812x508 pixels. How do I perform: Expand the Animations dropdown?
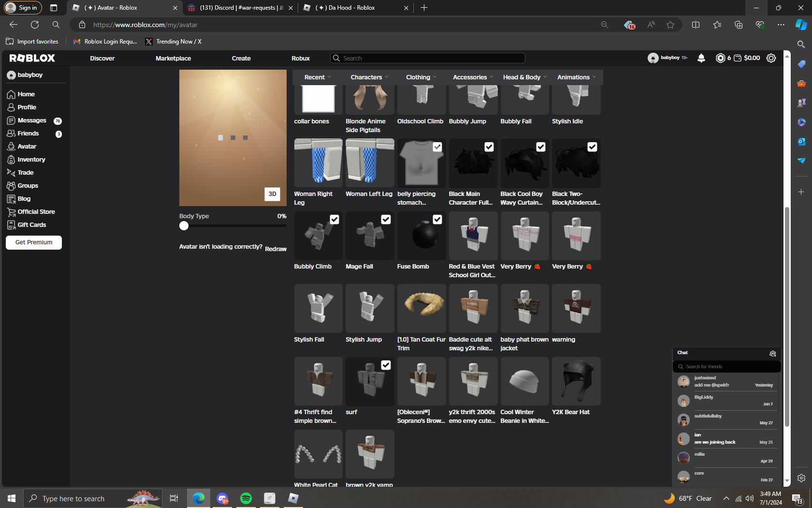click(x=576, y=77)
